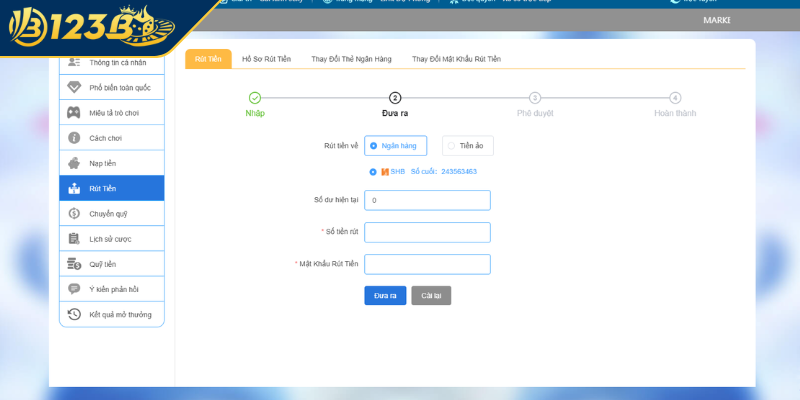Viewport: 800px width, 400px height.
Task: Click the Quỹ tiền coin stack icon
Action: click(x=74, y=264)
